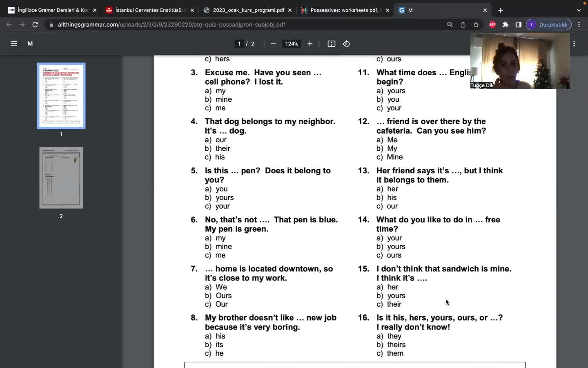The height and width of the screenshot is (368, 588).
Task: Click the 124% zoom level field
Action: coord(292,44)
